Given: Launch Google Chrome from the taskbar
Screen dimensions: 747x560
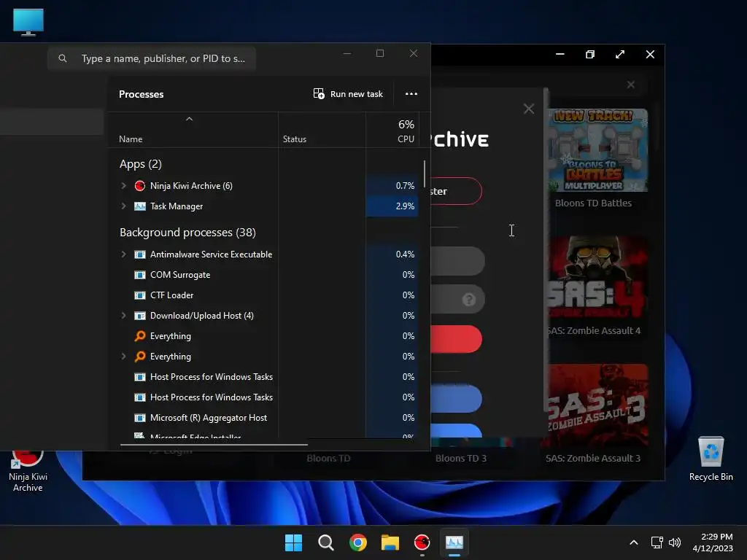Looking at the screenshot, I should pyautogui.click(x=357, y=542).
